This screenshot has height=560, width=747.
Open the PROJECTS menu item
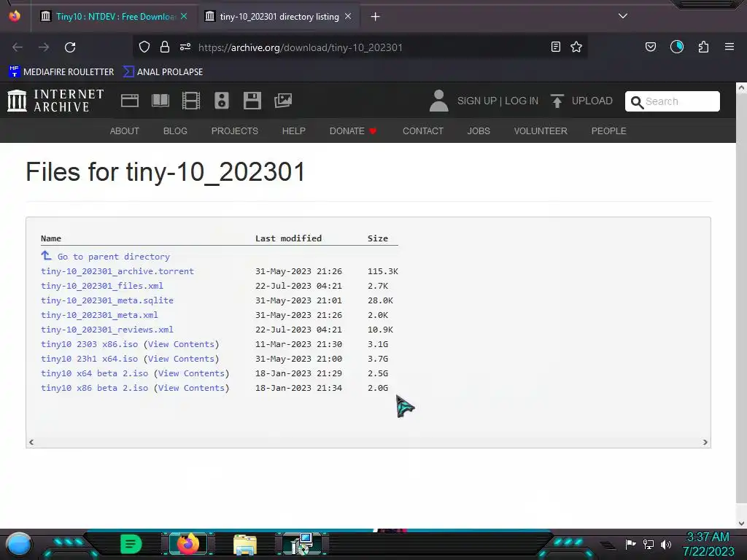[x=235, y=131]
